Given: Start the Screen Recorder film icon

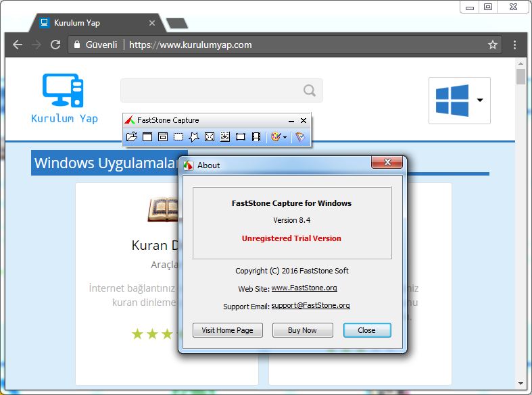Looking at the screenshot, I should 256,137.
